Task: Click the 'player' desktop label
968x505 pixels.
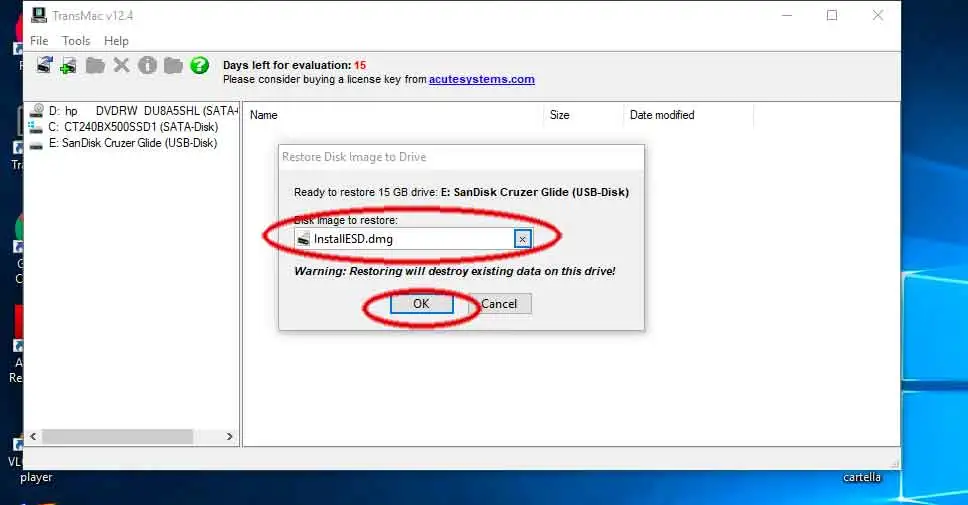Action: (x=36, y=477)
